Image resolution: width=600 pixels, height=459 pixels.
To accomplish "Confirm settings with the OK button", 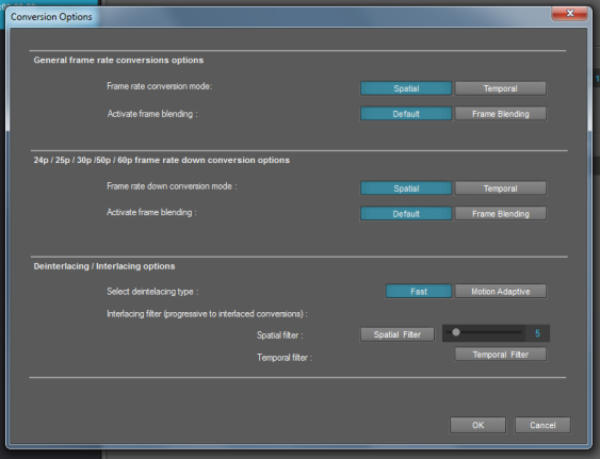I will (478, 425).
